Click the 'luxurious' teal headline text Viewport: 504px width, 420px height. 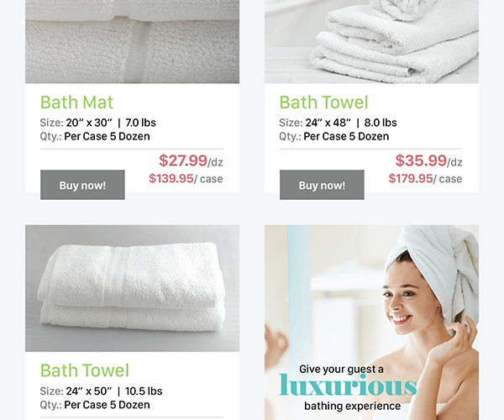point(348,385)
